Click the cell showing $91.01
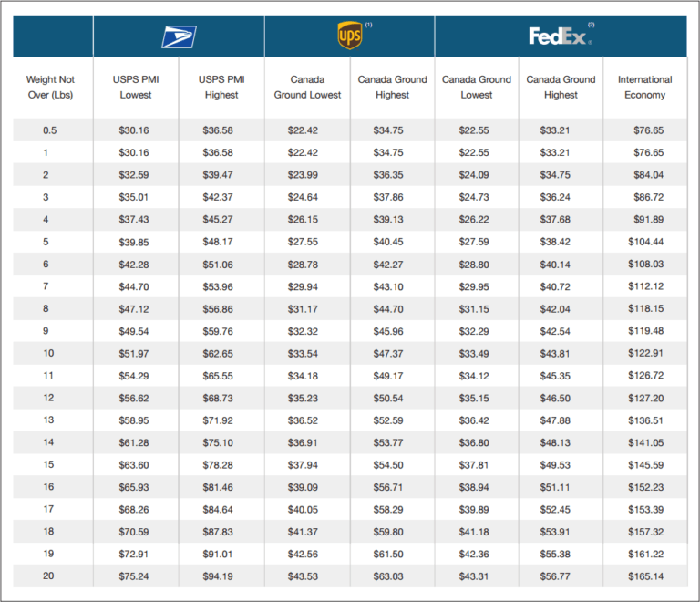The height and width of the screenshot is (602, 700). click(218, 555)
